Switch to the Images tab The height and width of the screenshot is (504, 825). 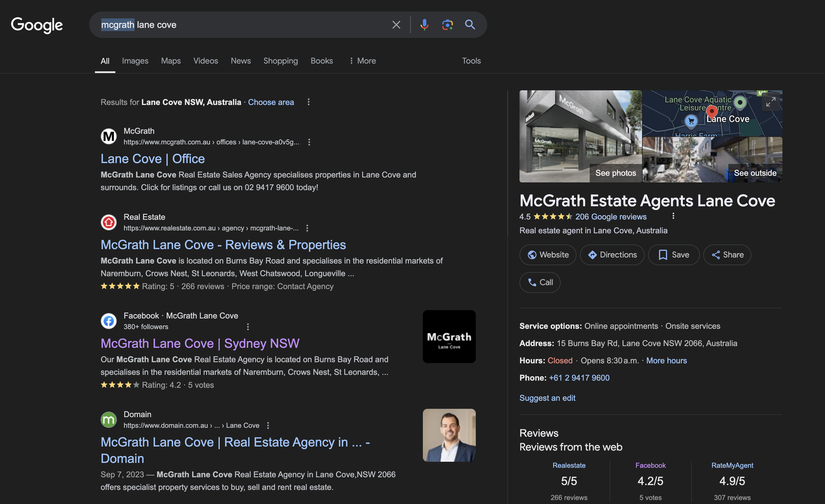pos(135,61)
